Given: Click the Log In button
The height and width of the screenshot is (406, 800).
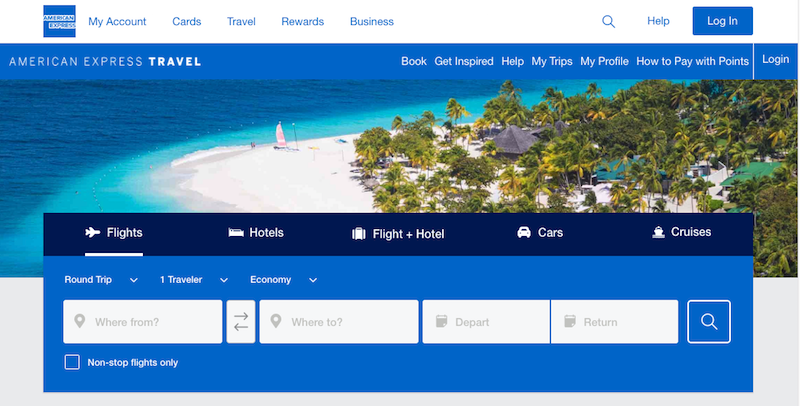Looking at the screenshot, I should coord(722,21).
